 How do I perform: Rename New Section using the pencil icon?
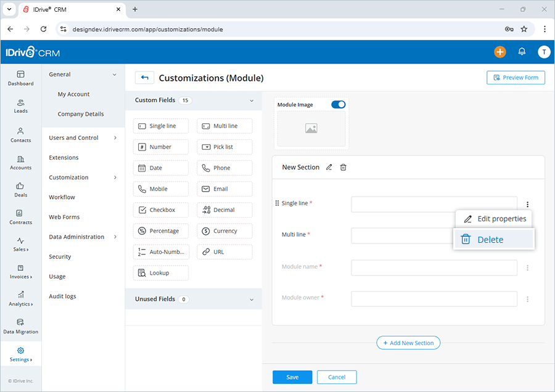pyautogui.click(x=329, y=167)
